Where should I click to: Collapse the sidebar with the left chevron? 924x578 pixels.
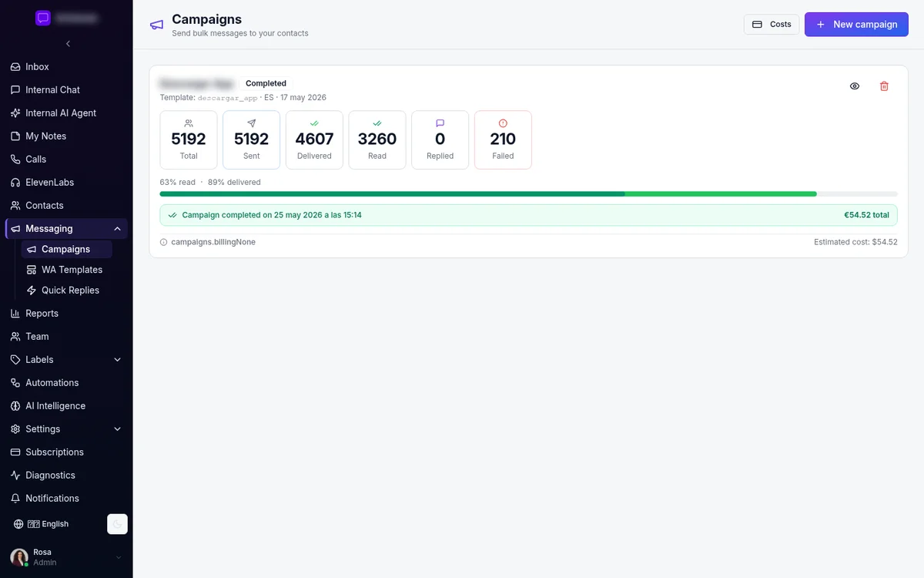[x=68, y=44]
